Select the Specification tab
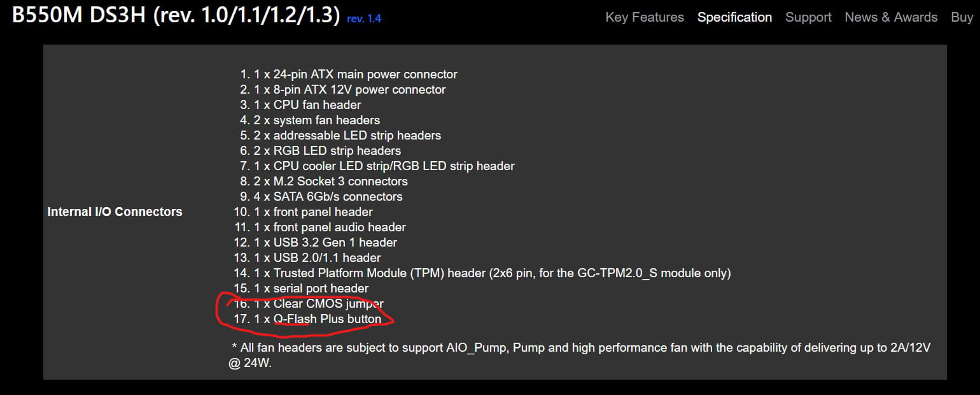Image resolution: width=980 pixels, height=395 pixels. coord(734,17)
